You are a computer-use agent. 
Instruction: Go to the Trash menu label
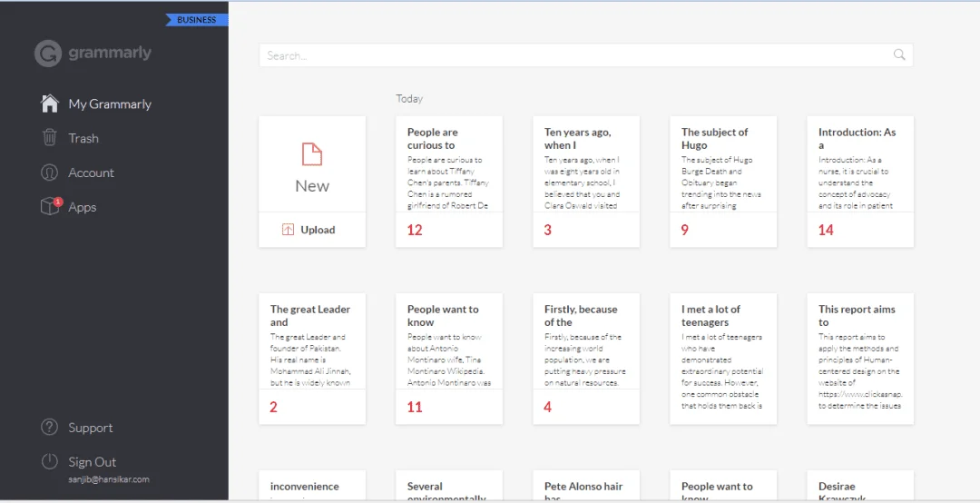pos(83,138)
